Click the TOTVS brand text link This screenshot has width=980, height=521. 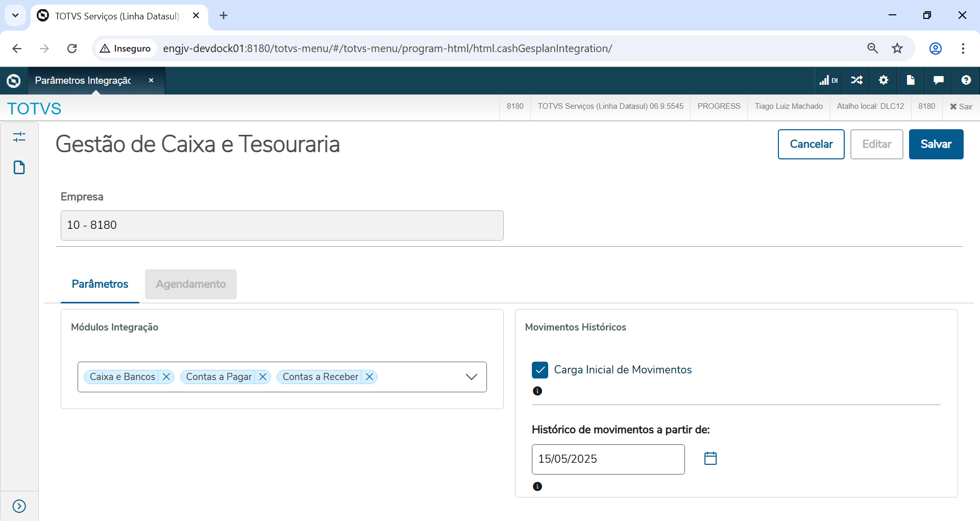point(34,108)
